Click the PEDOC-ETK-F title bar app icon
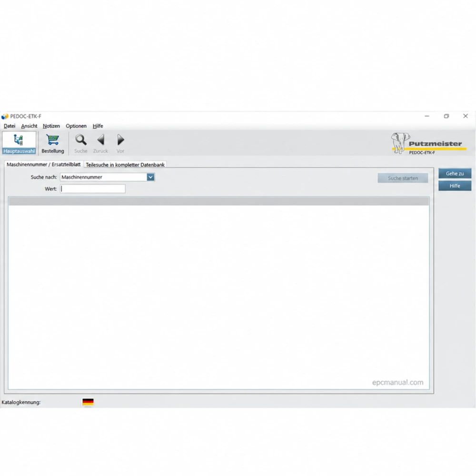 [x=5, y=116]
